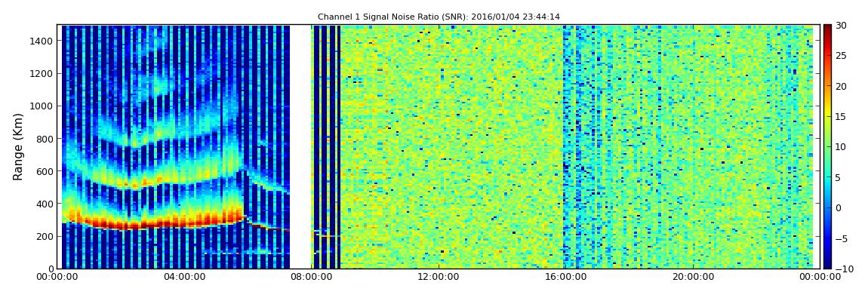Click the 400 range tick label
Screen dimensions: 868x307
point(45,204)
